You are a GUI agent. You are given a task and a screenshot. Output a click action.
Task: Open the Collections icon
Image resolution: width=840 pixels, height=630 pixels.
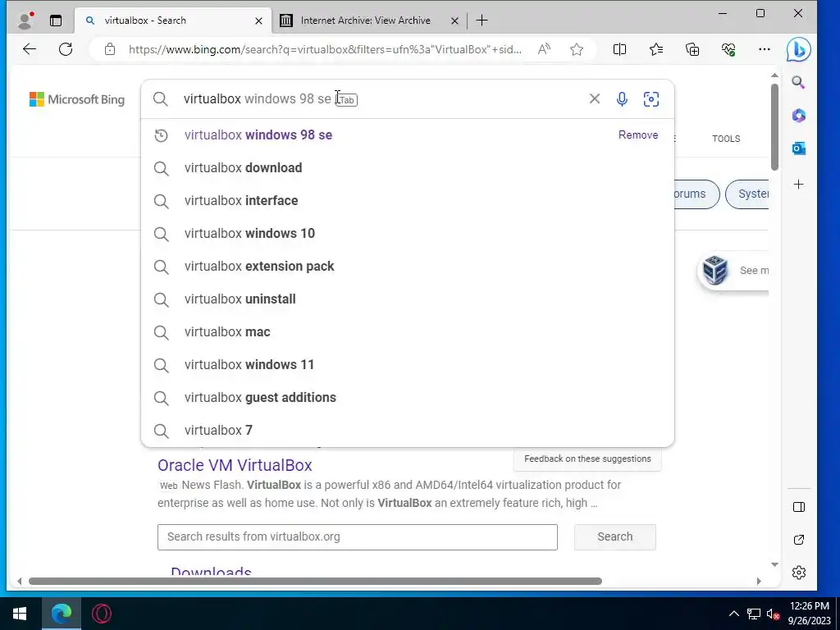pos(692,49)
